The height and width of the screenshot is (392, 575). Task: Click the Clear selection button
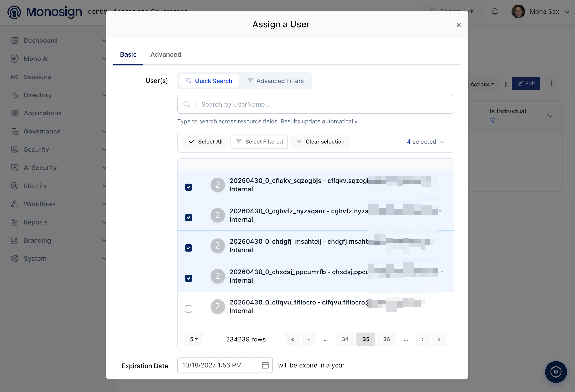tap(320, 142)
